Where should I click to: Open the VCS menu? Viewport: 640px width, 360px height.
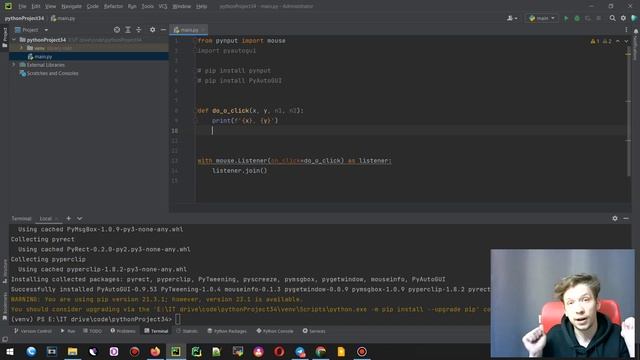pyautogui.click(x=163, y=6)
